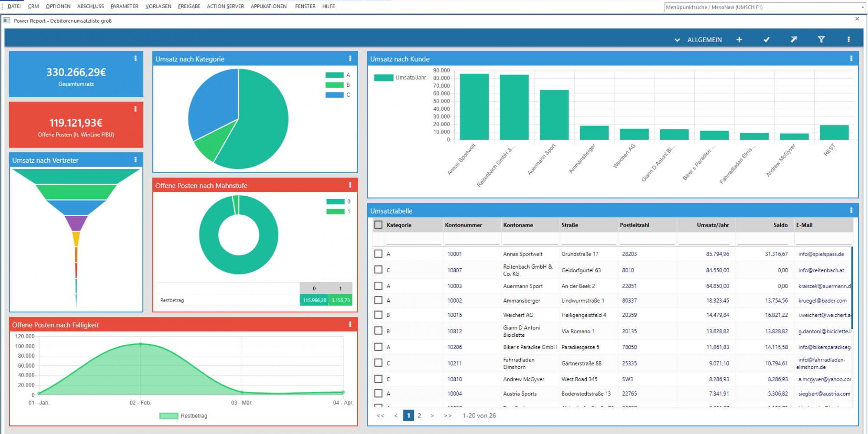Check the Weichert AG row checkbox
Viewport: 868px width, 434px height.
pos(378,315)
